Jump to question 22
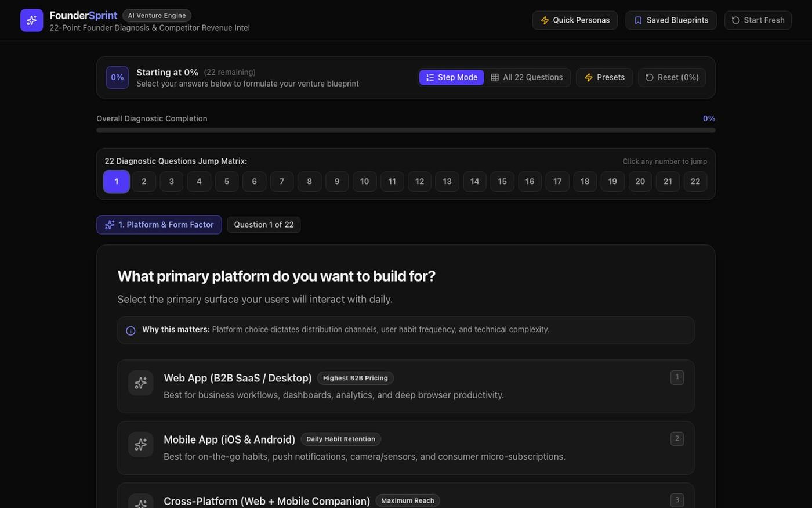 click(695, 182)
